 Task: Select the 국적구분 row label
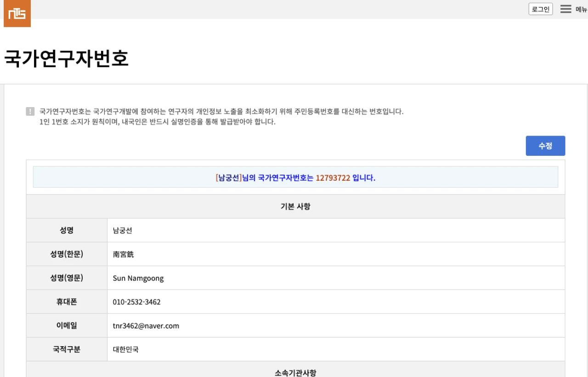click(67, 349)
